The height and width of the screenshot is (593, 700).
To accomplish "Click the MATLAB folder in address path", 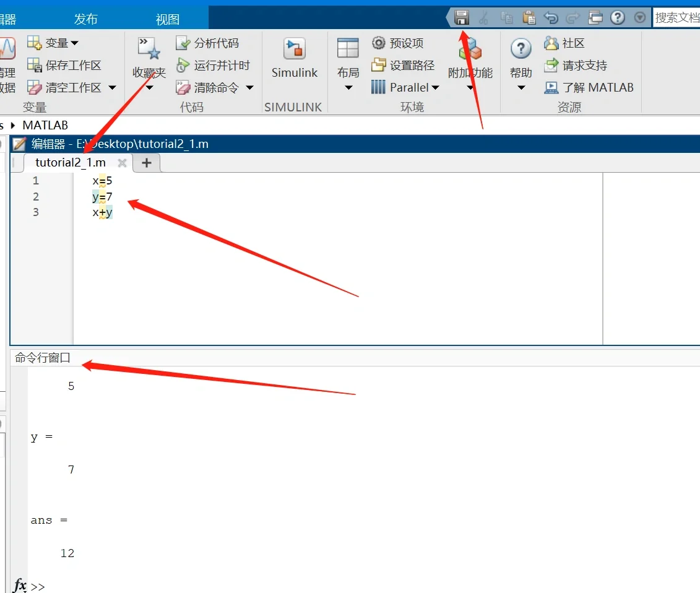I will click(45, 126).
